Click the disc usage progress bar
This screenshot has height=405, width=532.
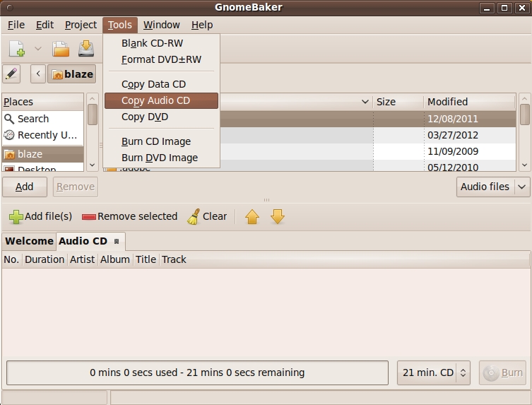tap(197, 372)
